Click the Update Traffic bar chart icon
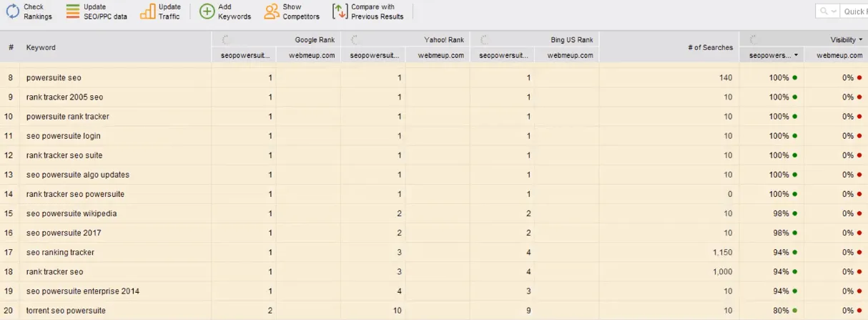The height and width of the screenshot is (320, 868). pos(147,11)
